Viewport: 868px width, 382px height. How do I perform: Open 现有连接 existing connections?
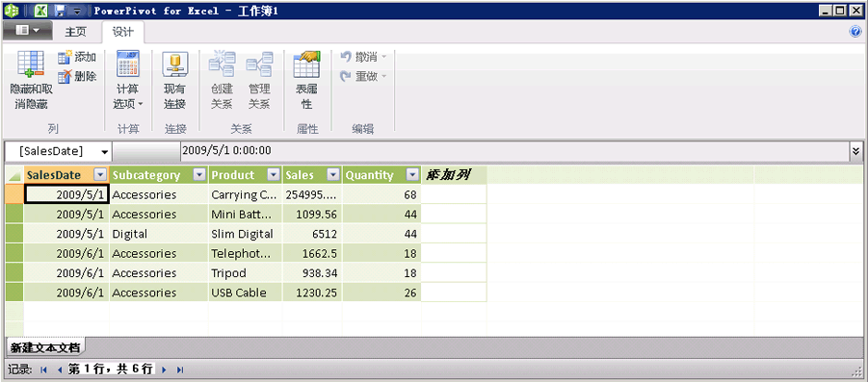point(175,64)
